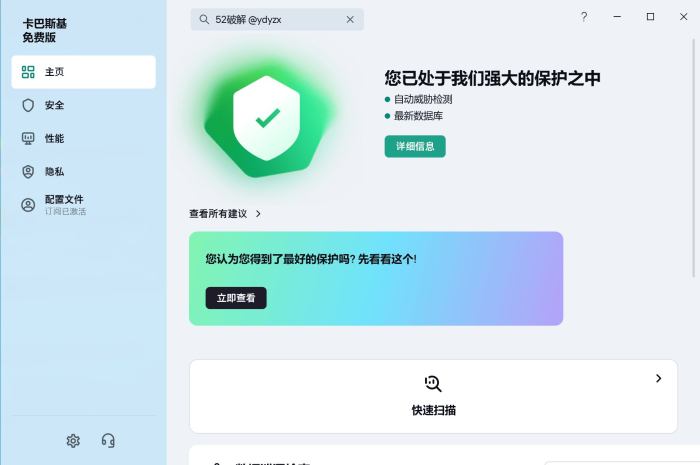The width and height of the screenshot is (700, 465).
Task: Click inside the search input field
Action: click(277, 20)
